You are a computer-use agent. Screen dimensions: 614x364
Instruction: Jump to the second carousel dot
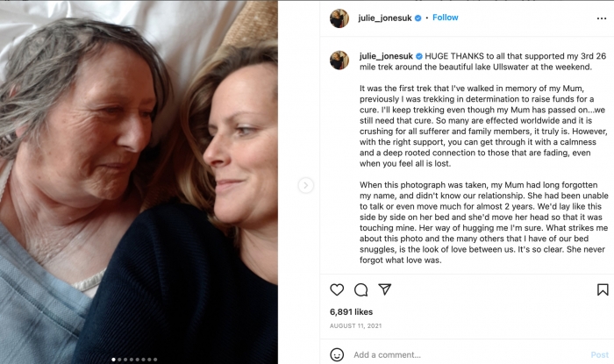pos(119,359)
